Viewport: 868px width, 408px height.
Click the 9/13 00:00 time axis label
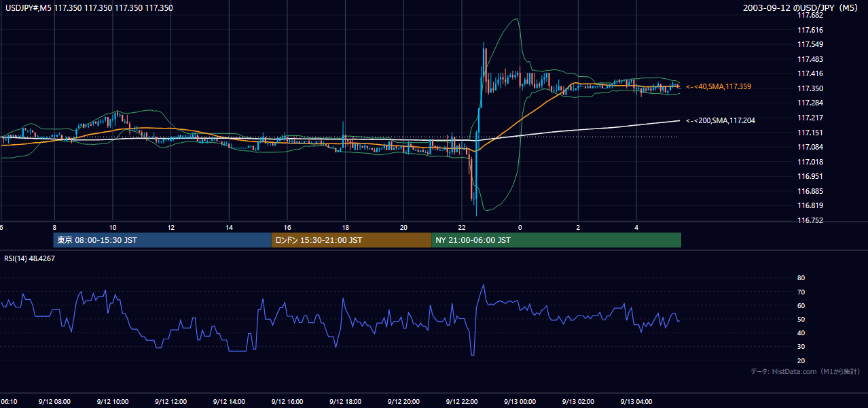[x=520, y=401]
